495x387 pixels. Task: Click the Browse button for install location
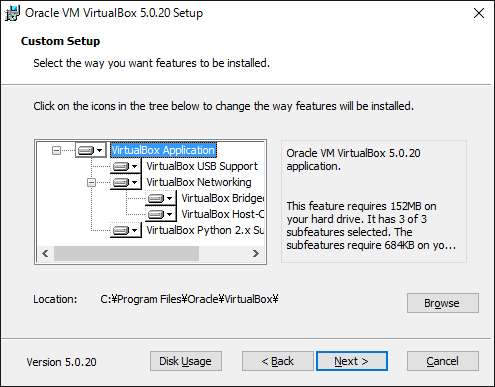[443, 303]
